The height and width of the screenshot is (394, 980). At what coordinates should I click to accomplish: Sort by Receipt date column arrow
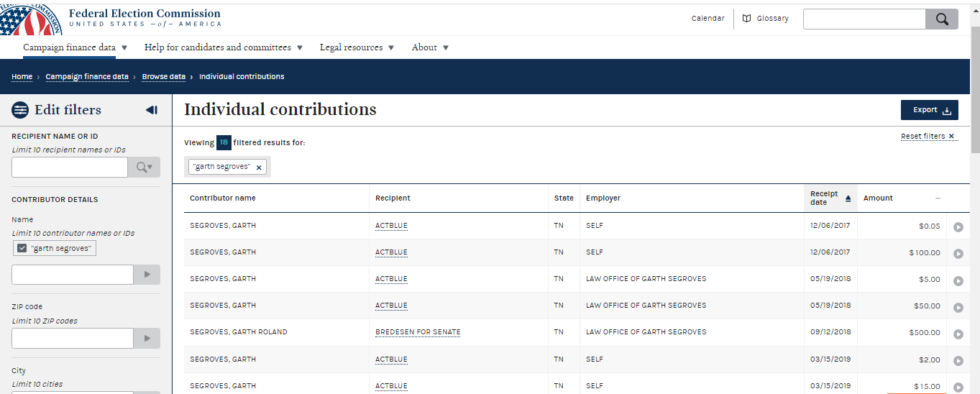click(x=848, y=198)
